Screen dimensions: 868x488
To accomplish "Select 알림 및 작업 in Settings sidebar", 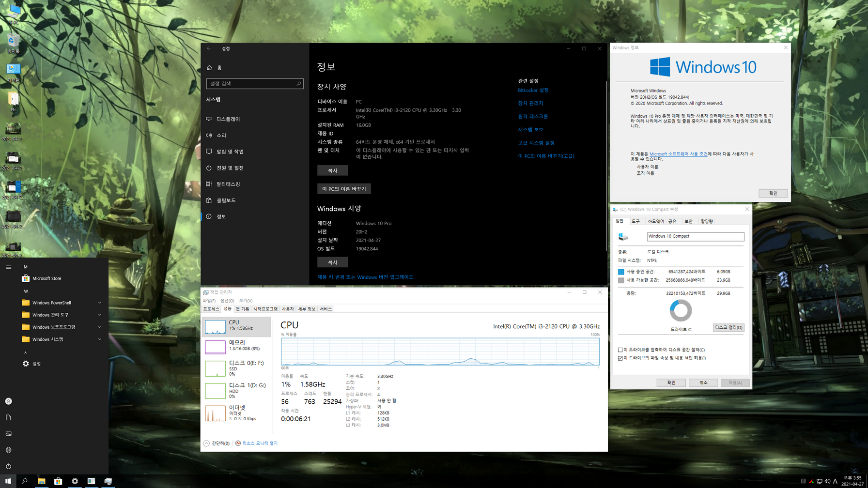I will coord(255,152).
